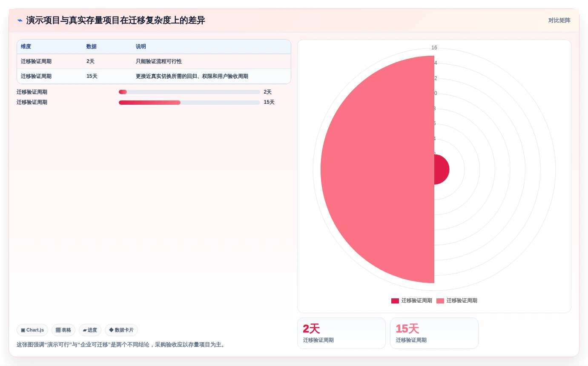Click the 15天 data card

click(434, 333)
